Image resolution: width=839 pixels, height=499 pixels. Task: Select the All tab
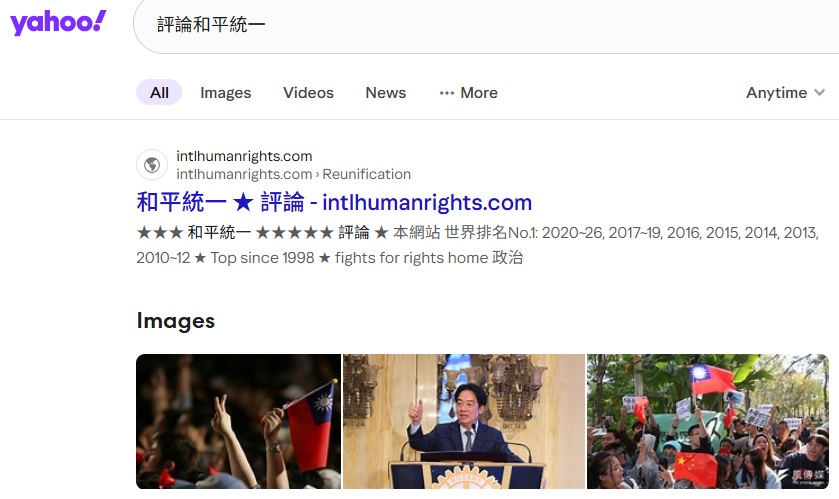coord(159,93)
